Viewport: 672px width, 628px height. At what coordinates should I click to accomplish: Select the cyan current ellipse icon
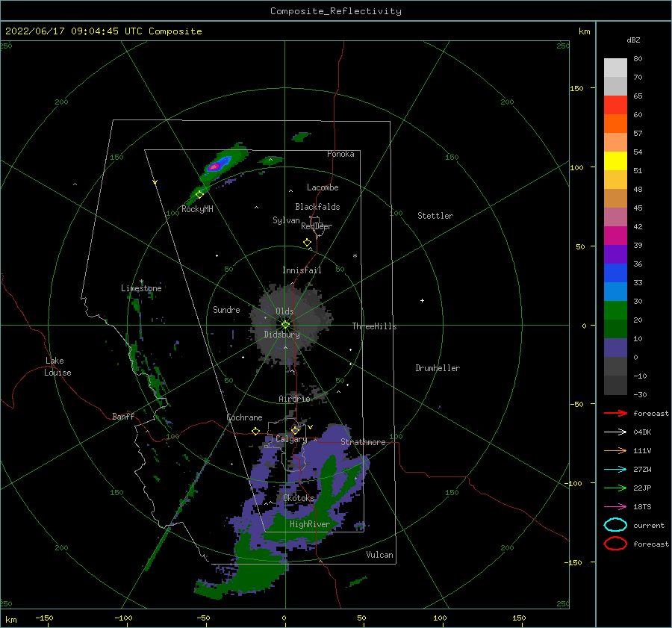click(x=615, y=525)
